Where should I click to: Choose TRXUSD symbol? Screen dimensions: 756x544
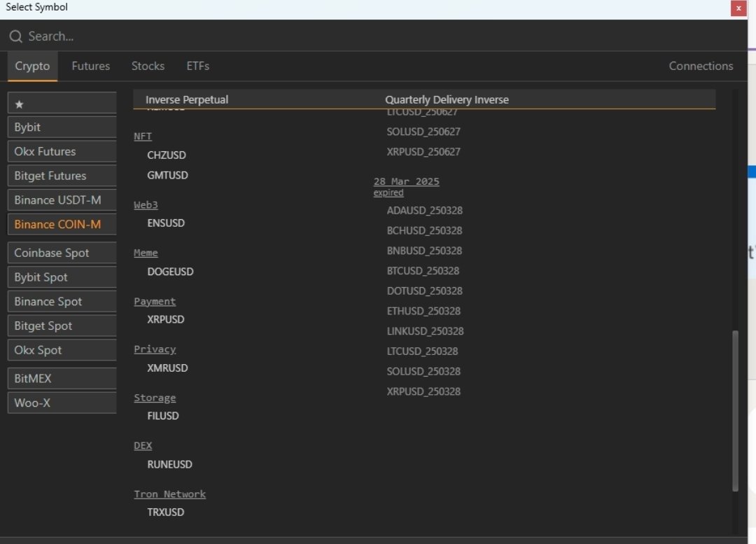click(x=165, y=512)
